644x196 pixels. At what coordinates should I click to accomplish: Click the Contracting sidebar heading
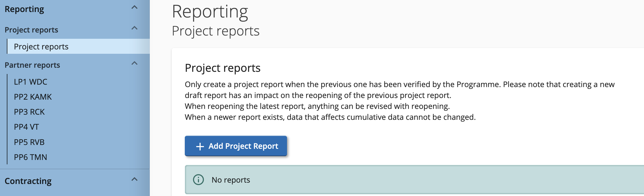point(28,181)
